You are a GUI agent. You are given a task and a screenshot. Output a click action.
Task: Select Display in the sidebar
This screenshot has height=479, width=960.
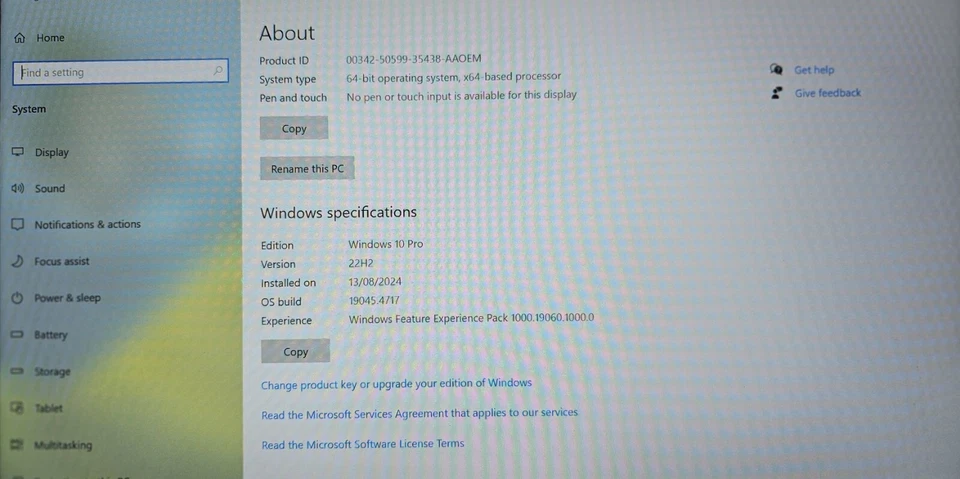point(51,153)
